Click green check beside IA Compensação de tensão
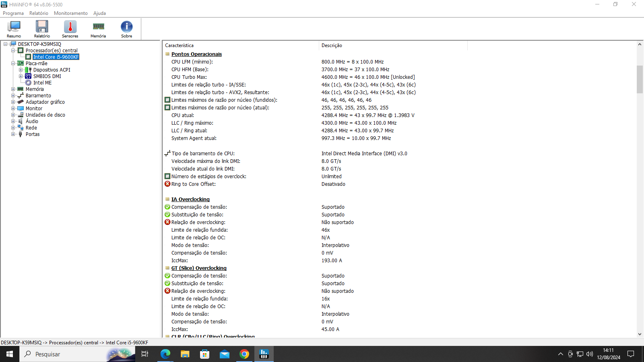 coord(167,207)
